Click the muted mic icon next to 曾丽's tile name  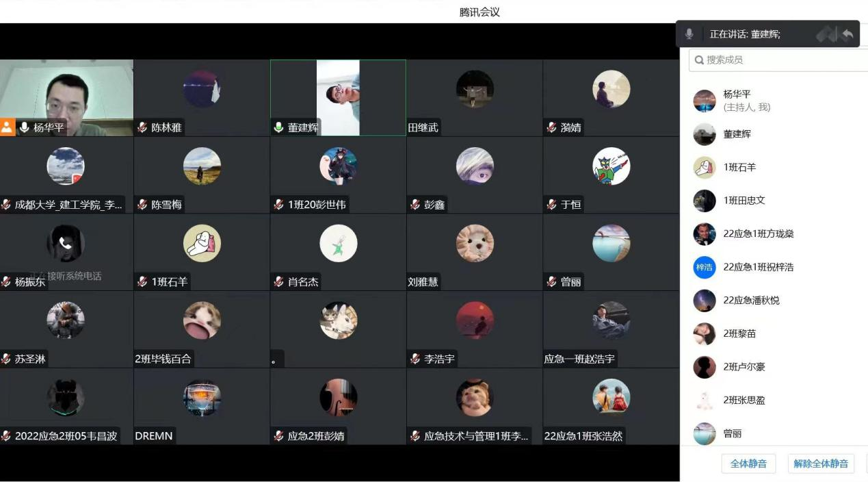[552, 282]
